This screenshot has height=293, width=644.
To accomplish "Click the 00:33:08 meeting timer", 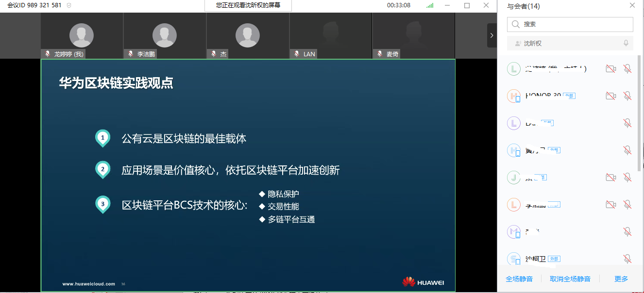I will [x=399, y=5].
